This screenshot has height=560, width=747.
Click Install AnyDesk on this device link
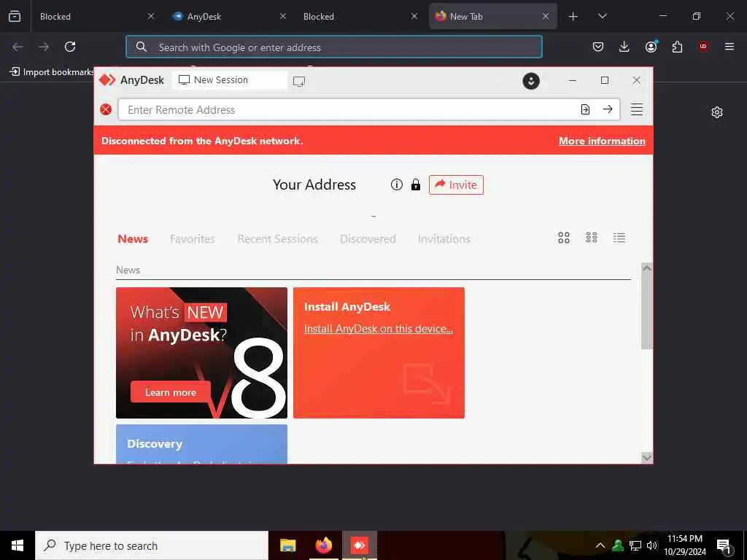379,329
